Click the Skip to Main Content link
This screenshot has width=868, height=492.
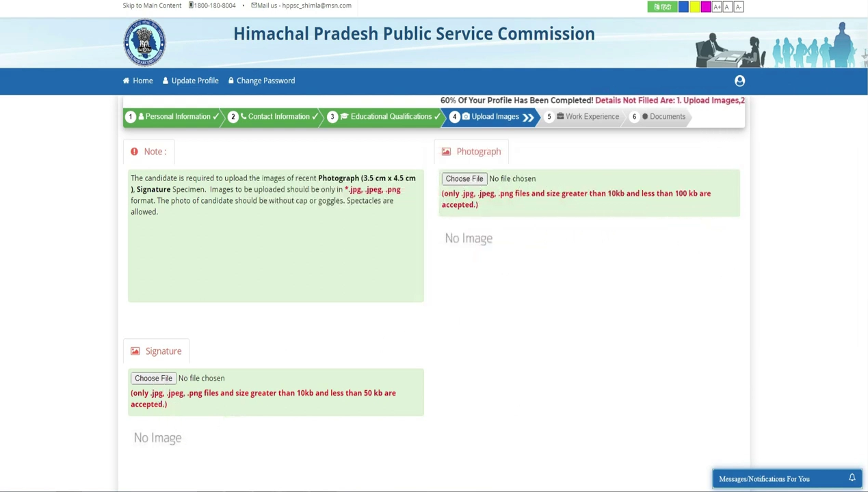[152, 5]
